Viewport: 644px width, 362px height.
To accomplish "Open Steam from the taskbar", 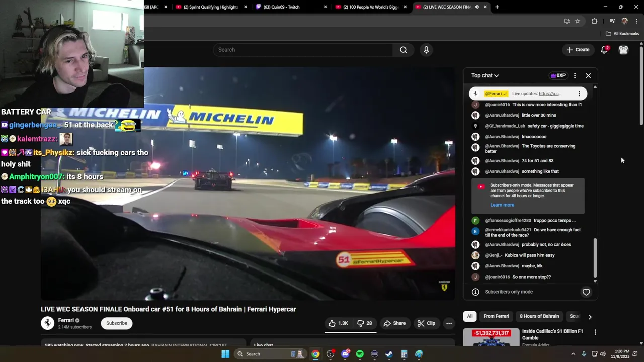I will point(389,354).
